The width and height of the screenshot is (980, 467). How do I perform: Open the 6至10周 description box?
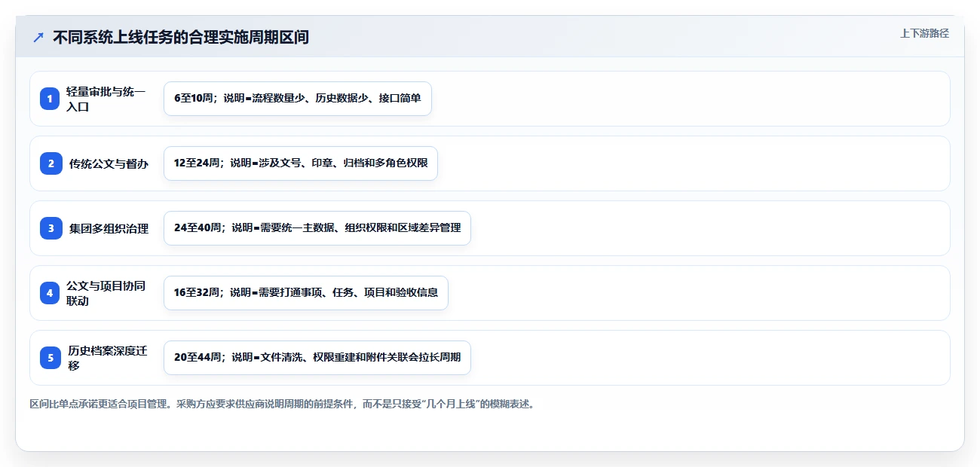(x=298, y=99)
